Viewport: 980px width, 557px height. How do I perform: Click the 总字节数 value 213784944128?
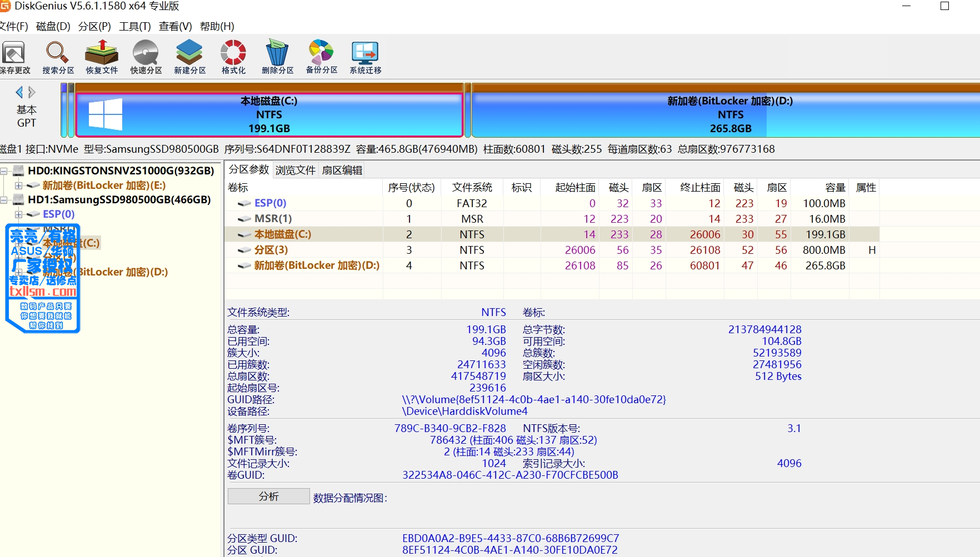click(765, 330)
